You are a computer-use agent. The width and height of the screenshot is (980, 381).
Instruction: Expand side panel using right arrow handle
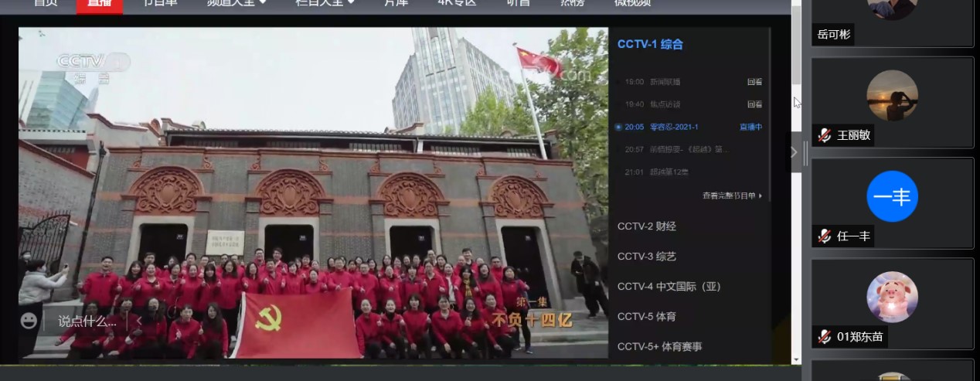pyautogui.click(x=794, y=152)
